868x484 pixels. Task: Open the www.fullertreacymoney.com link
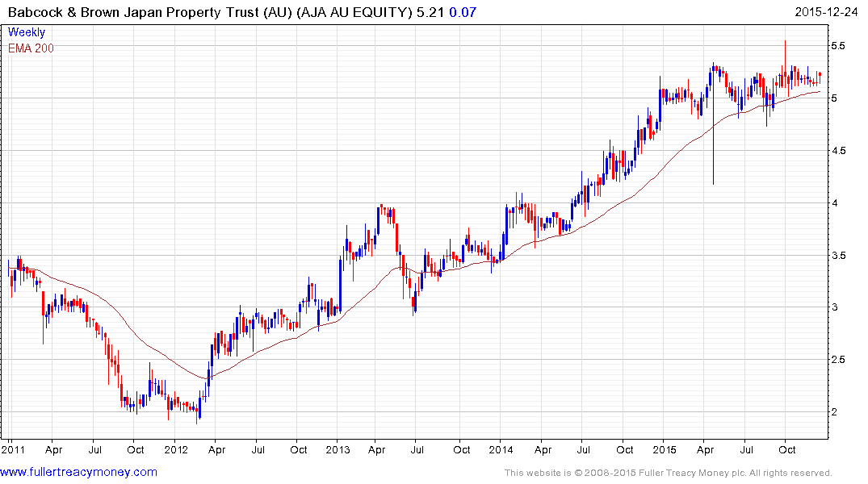pyautogui.click(x=78, y=471)
